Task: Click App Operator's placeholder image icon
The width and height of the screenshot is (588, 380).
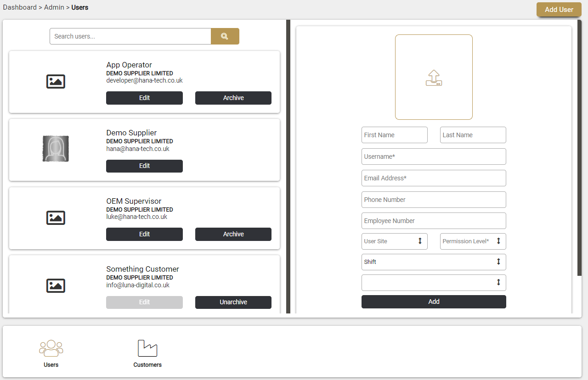Action: pos(56,82)
